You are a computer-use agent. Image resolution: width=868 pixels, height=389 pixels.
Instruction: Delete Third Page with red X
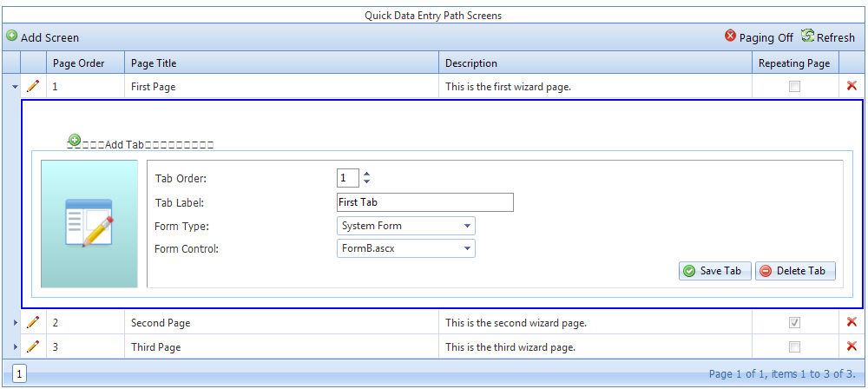click(852, 346)
